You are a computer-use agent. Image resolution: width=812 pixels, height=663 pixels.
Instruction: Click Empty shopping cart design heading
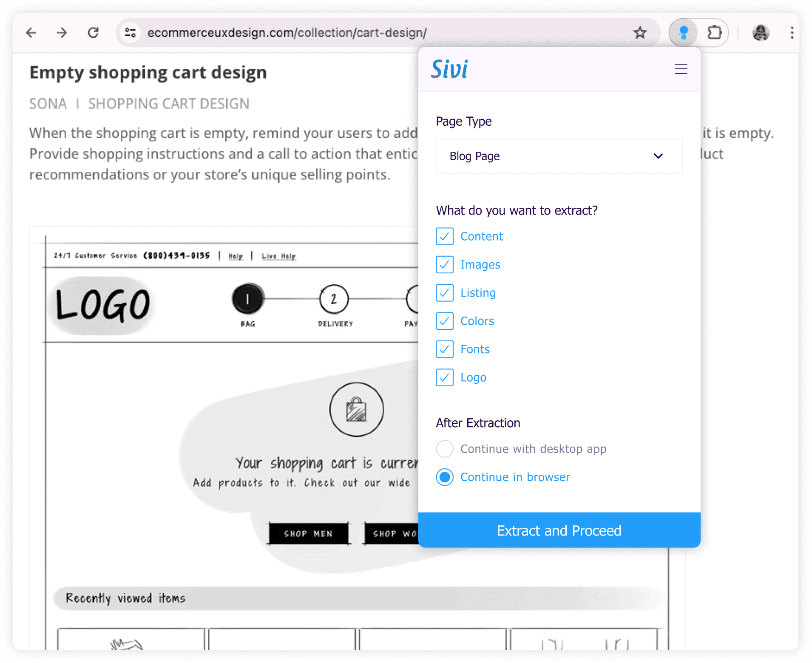point(148,72)
